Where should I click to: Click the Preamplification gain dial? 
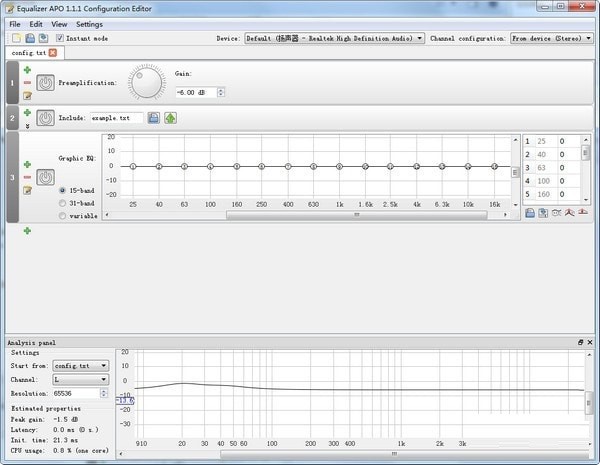pos(147,82)
